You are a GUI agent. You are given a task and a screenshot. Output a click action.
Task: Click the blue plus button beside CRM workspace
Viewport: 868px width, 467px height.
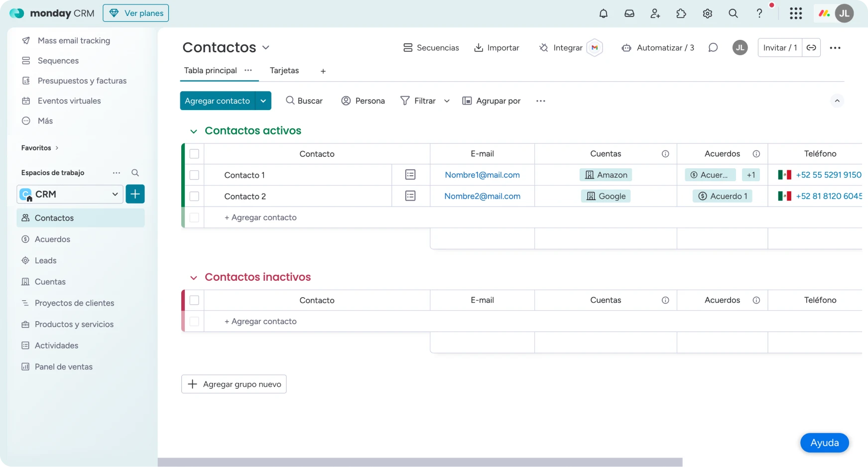pyautogui.click(x=135, y=194)
